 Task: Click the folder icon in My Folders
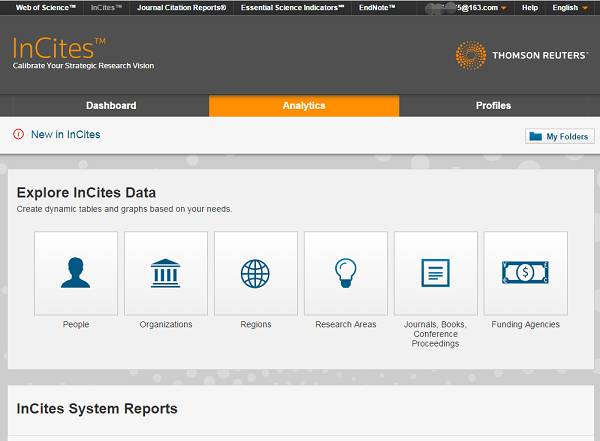click(535, 136)
